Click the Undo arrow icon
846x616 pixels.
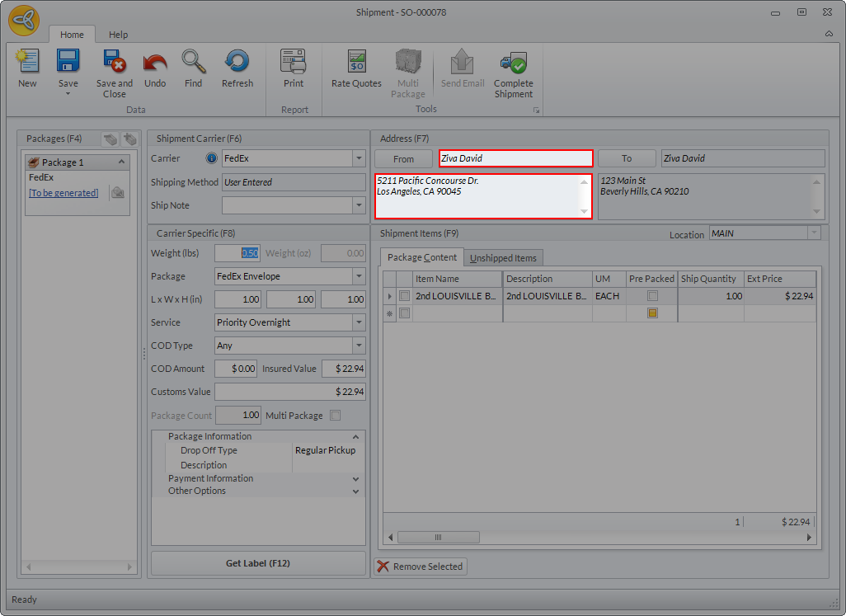(x=155, y=63)
